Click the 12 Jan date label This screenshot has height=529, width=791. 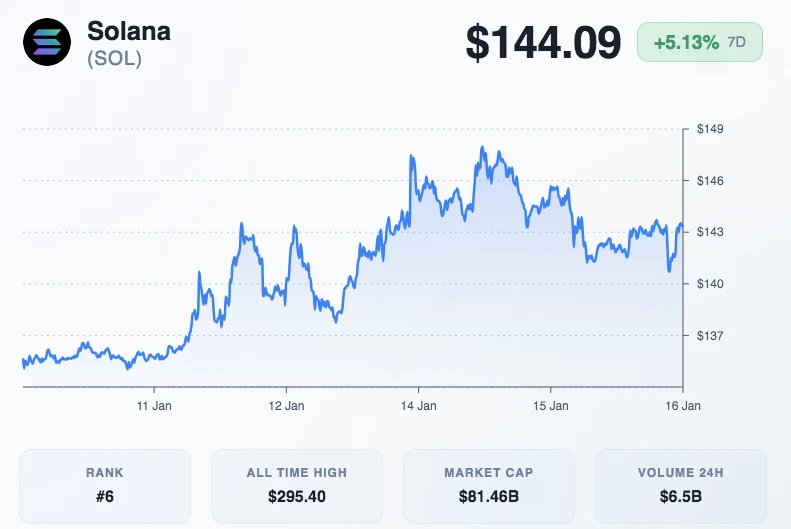(x=287, y=406)
